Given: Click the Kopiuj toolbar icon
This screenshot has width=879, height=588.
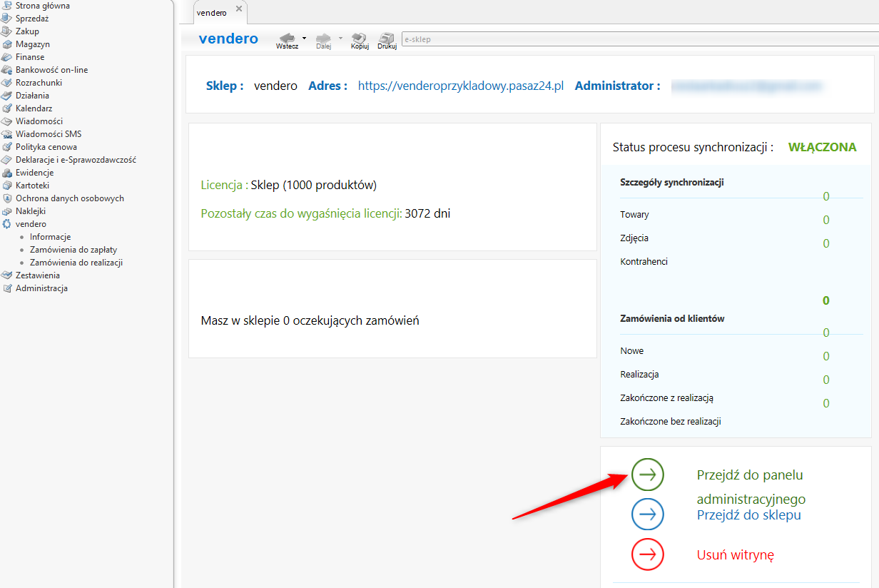Looking at the screenshot, I should [360, 38].
